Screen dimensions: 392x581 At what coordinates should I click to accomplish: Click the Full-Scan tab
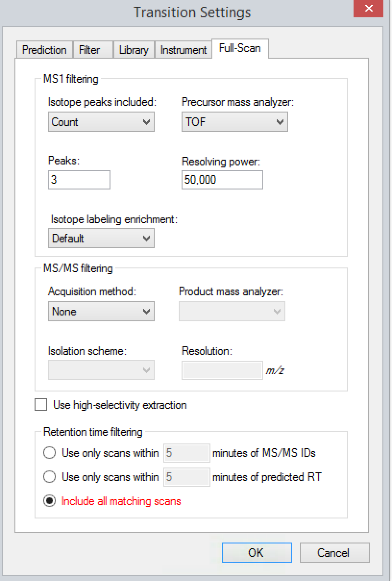(239, 48)
